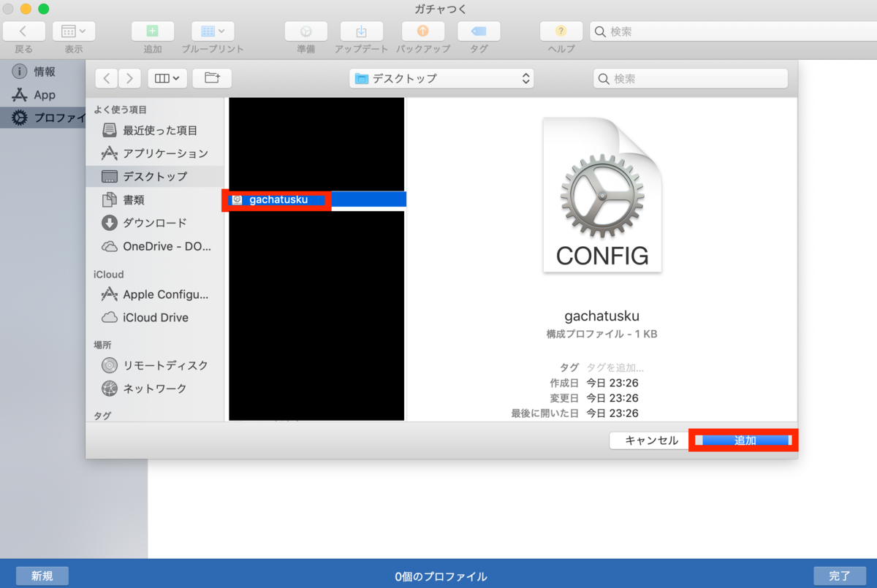The height and width of the screenshot is (588, 877).
Task: Select ネットワーク in the sidebar
Action: point(155,389)
